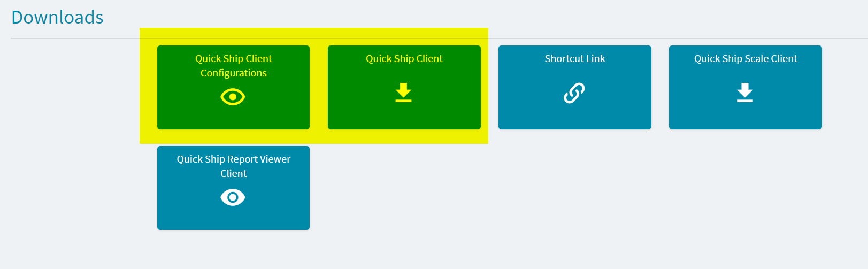The image size is (868, 269).
Task: Click the white download arrow on Quick Ship Scale Client
Action: [x=745, y=93]
